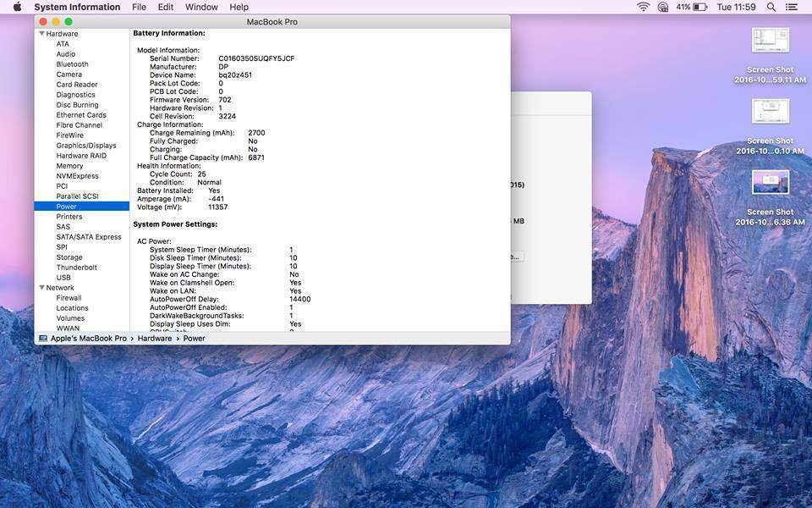Click the System Power Settings heading
812x508 pixels.
[x=176, y=224]
